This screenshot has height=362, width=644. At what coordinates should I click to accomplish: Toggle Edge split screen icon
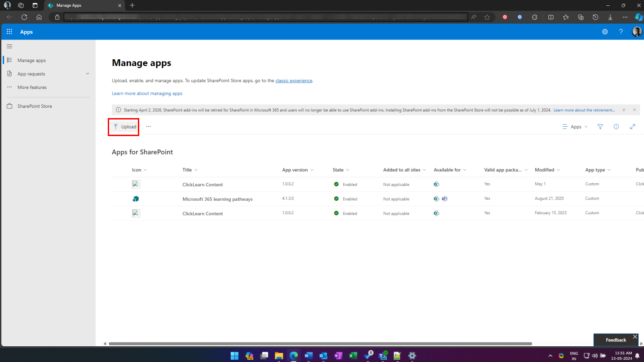point(551,17)
